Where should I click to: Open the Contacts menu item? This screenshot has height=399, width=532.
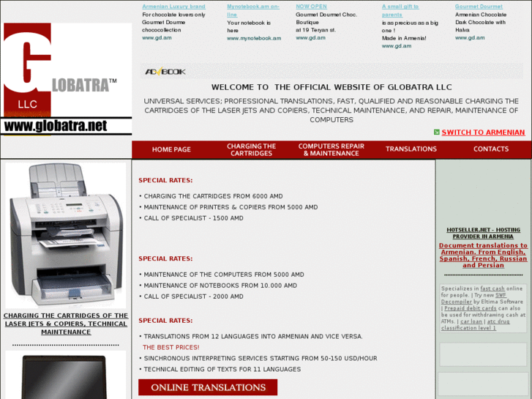[x=491, y=149]
